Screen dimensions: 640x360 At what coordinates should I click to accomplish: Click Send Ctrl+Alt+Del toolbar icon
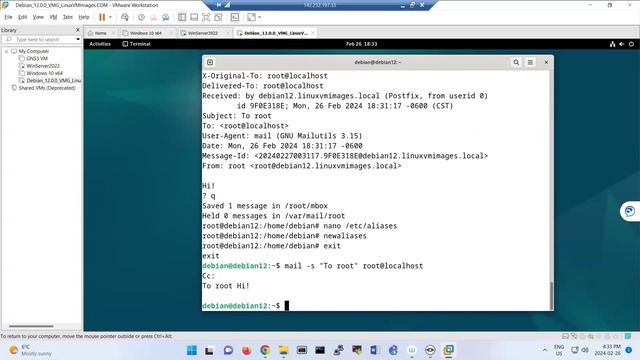tap(125, 17)
